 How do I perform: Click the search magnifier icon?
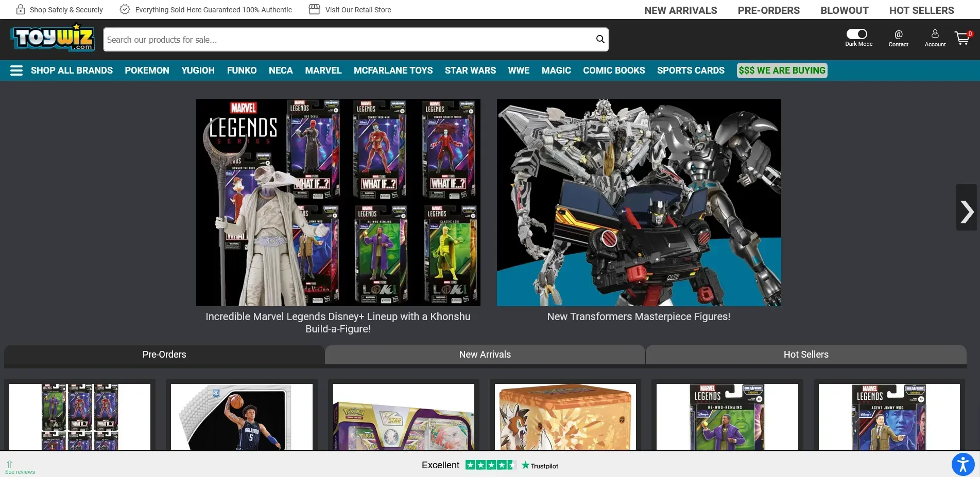coord(600,40)
